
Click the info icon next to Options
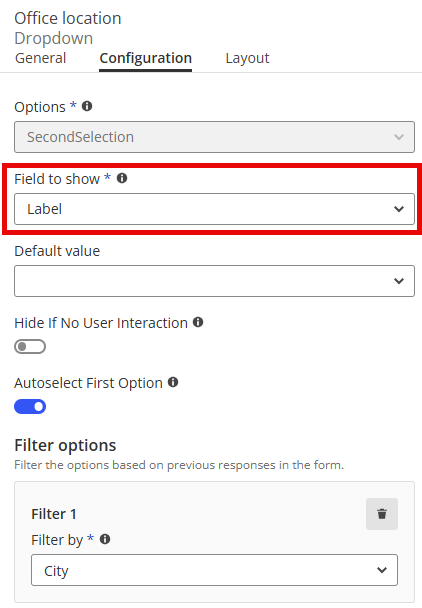tap(87, 106)
